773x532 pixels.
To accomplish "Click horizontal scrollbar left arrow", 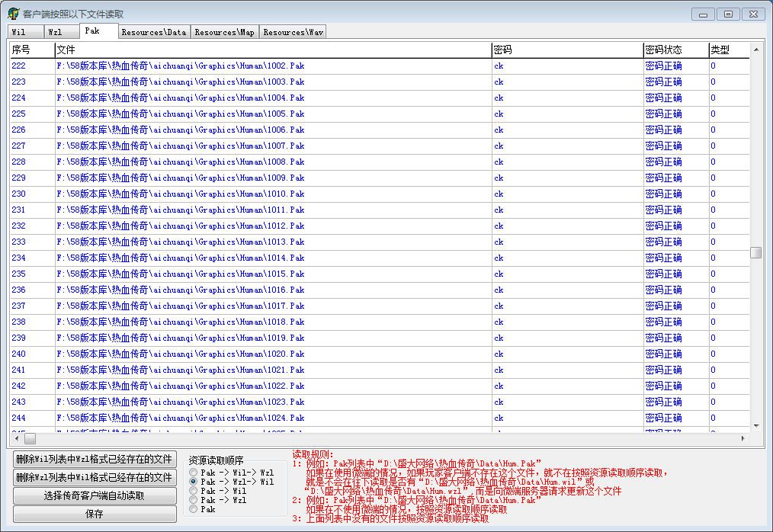I will coord(15,439).
